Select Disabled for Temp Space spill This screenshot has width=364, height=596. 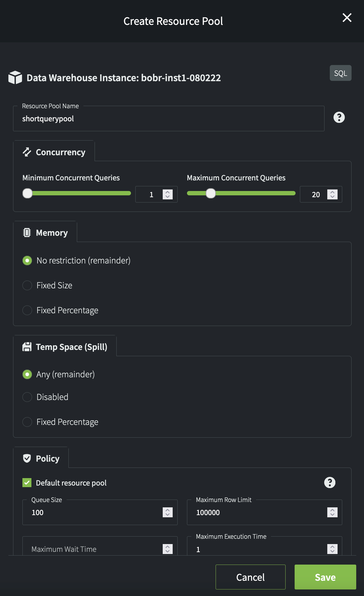tap(27, 397)
